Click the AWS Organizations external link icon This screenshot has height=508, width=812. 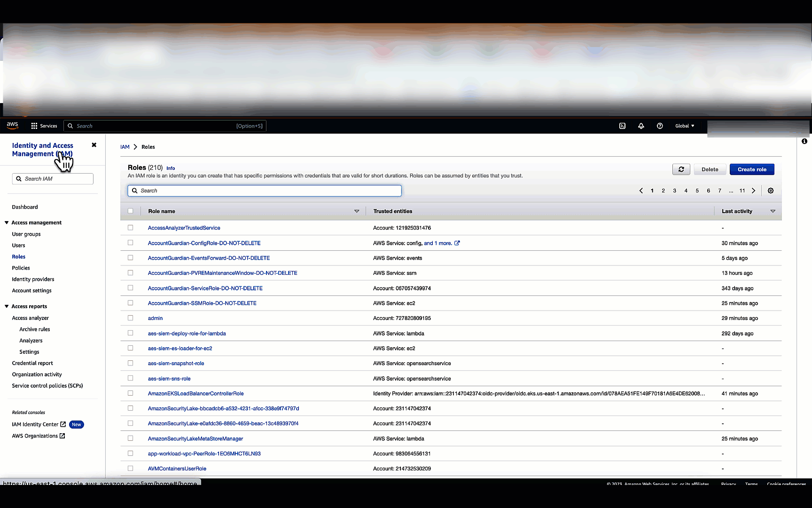coord(62,436)
